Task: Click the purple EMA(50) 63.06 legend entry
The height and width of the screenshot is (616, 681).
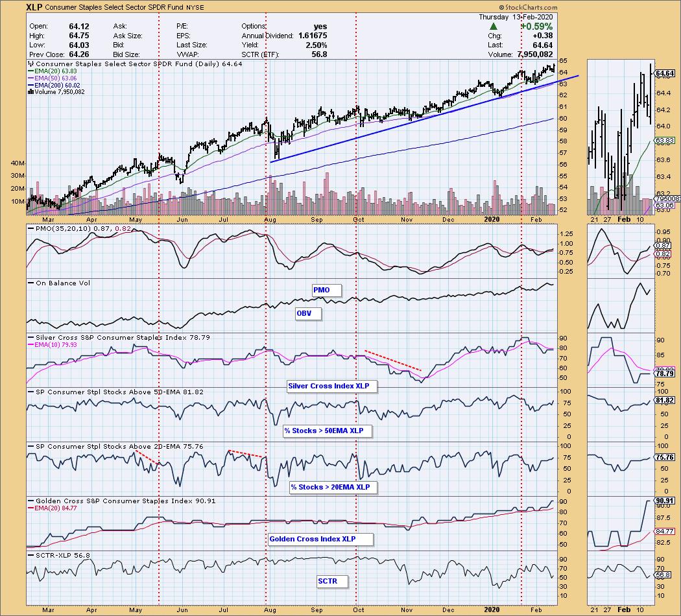Action: [52, 78]
